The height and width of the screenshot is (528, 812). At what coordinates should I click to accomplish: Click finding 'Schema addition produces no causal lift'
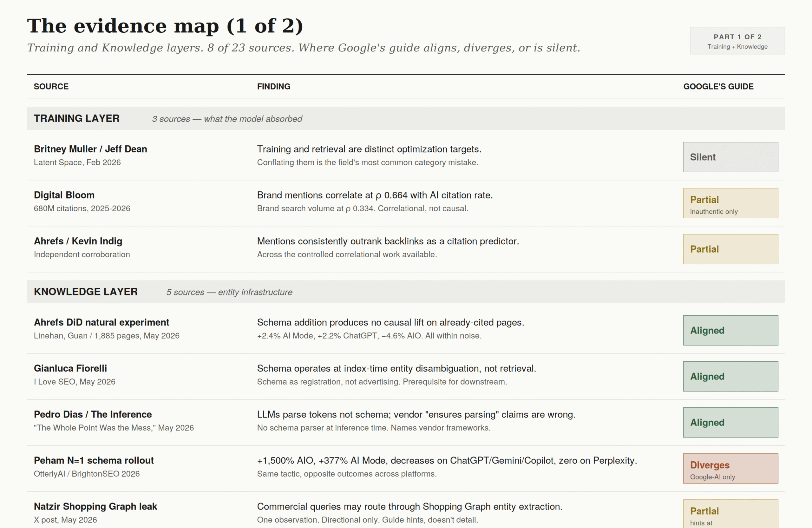coord(391,322)
